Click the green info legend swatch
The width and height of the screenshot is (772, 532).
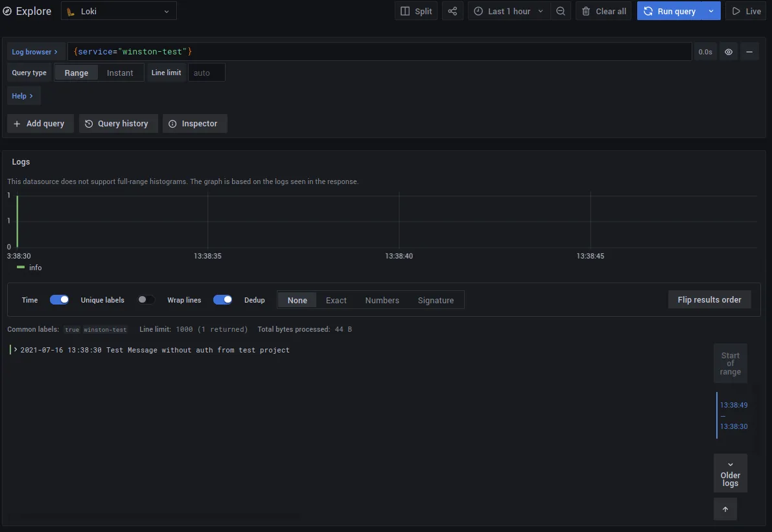point(21,267)
